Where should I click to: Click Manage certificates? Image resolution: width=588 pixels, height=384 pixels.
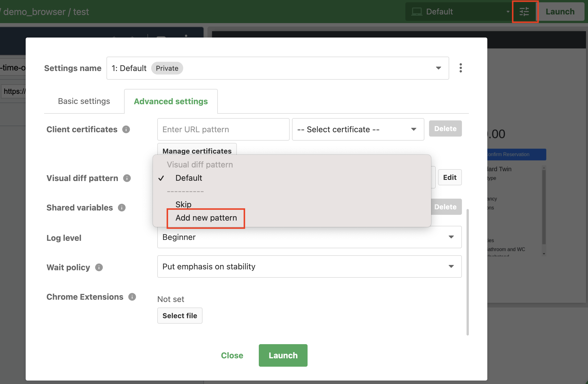(197, 151)
